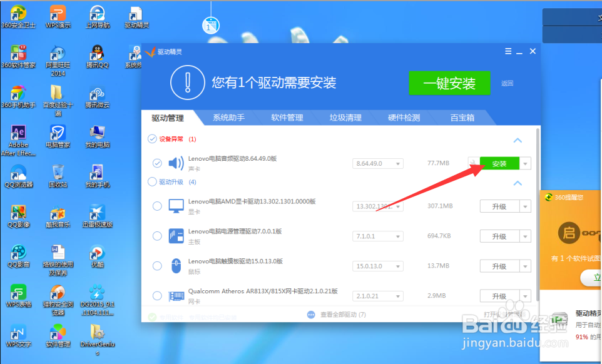The width and height of the screenshot is (602, 364).
Task: Click the 返回 link
Action: 507,83
